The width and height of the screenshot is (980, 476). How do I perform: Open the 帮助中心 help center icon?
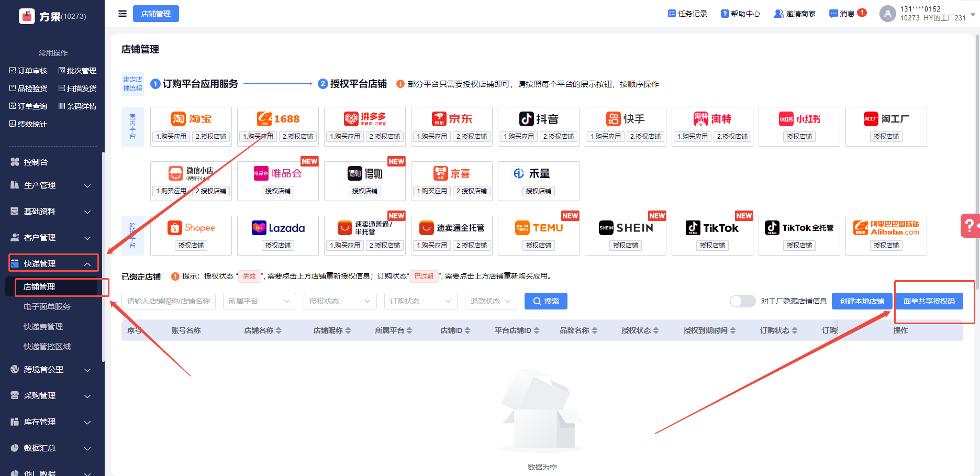[x=725, y=14]
